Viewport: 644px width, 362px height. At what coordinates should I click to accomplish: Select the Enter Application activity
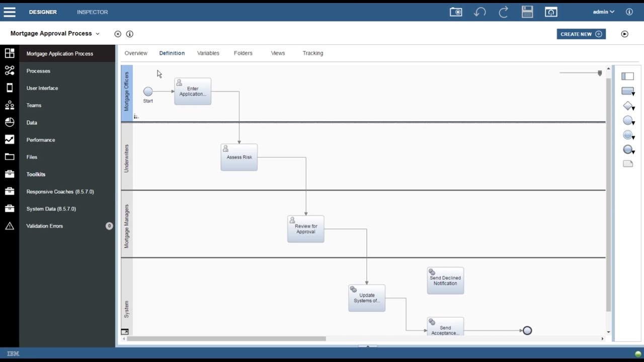(193, 91)
